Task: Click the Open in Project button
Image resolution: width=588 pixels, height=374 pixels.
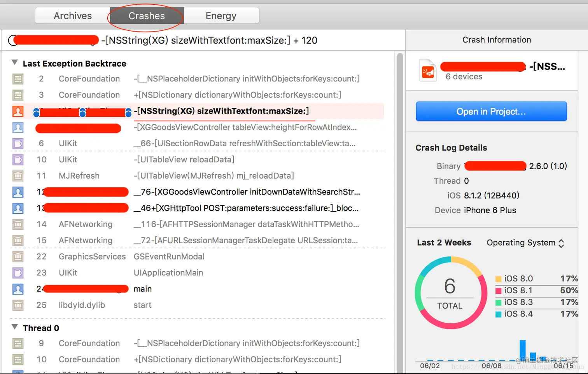Action: pyautogui.click(x=491, y=112)
